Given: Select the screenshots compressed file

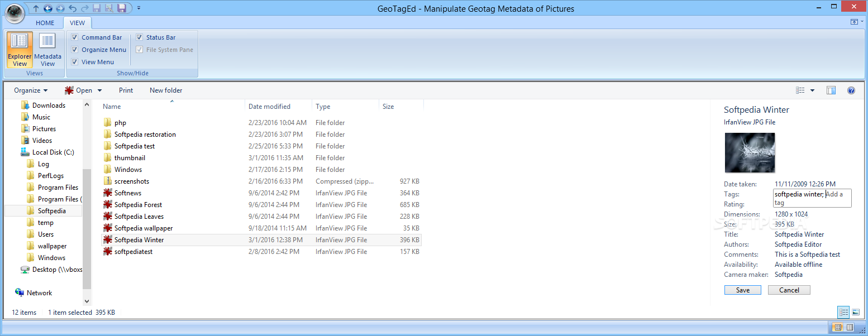Looking at the screenshot, I should [261, 181].
